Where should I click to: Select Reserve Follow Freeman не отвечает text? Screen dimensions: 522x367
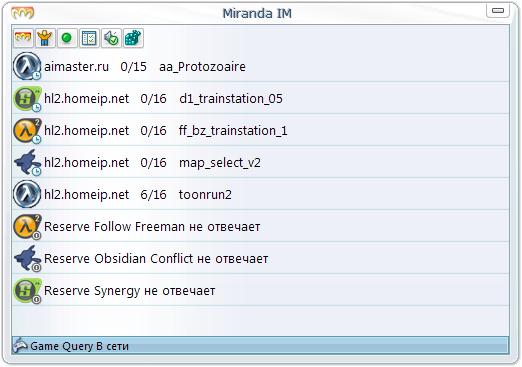click(152, 227)
